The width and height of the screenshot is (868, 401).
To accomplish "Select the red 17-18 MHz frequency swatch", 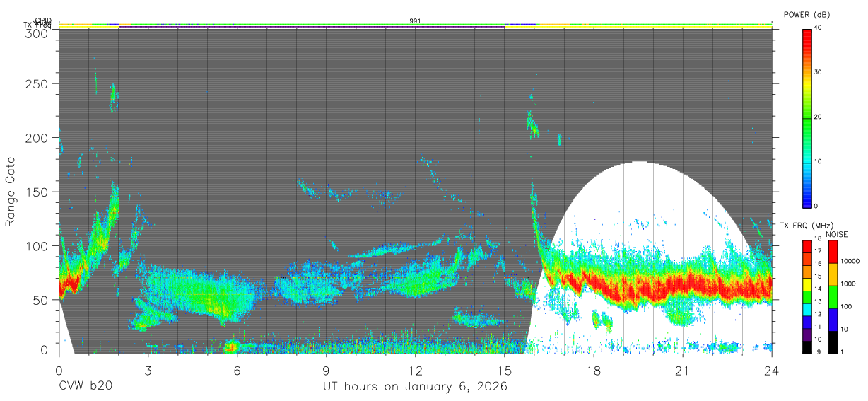I will point(807,247).
